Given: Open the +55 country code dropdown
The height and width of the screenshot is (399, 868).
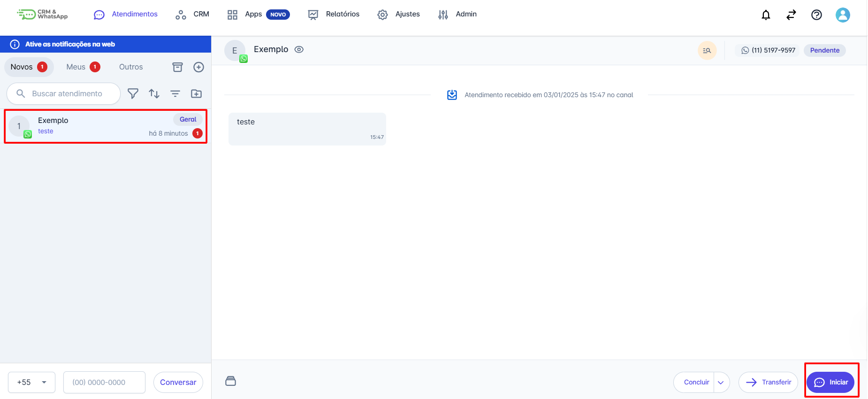Looking at the screenshot, I should tap(31, 383).
